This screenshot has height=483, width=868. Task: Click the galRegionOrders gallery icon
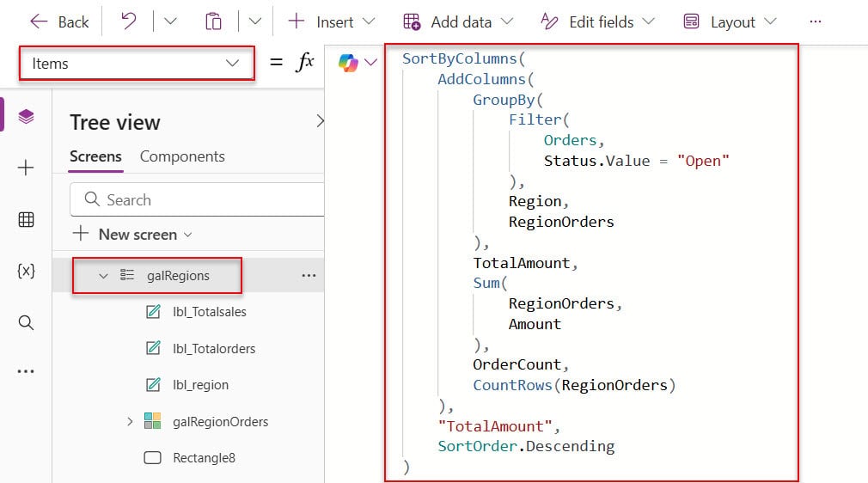point(152,421)
